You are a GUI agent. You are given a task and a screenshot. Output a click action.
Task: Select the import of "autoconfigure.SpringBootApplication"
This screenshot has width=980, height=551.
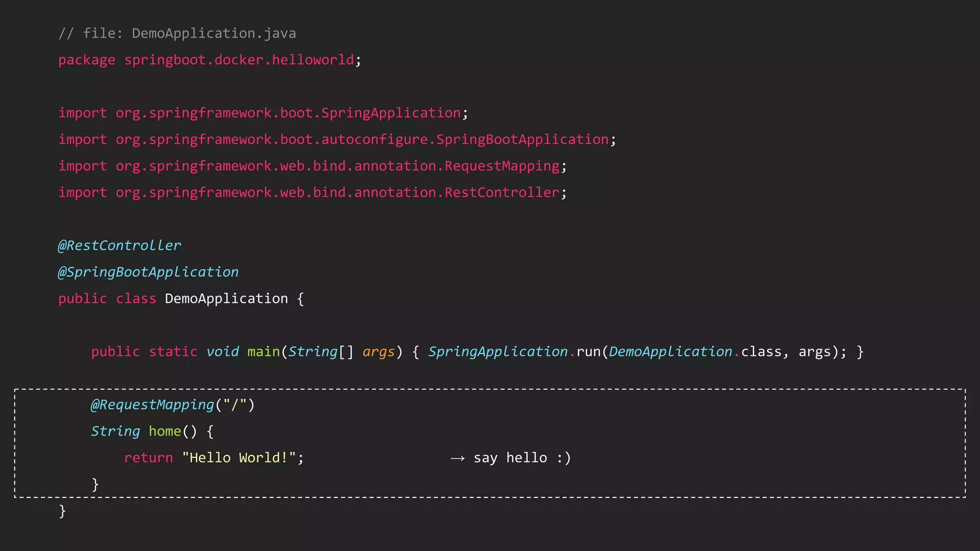pos(337,140)
